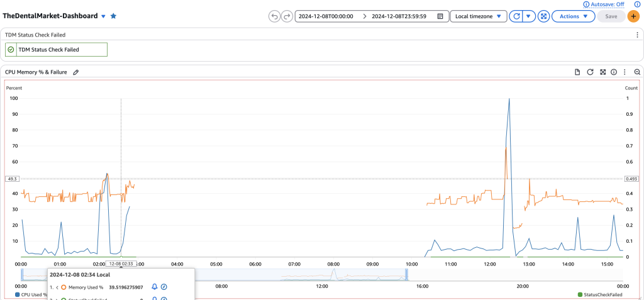This screenshot has height=300, width=644.
Task: Add a widget with the orange plus button
Action: coord(633,16)
